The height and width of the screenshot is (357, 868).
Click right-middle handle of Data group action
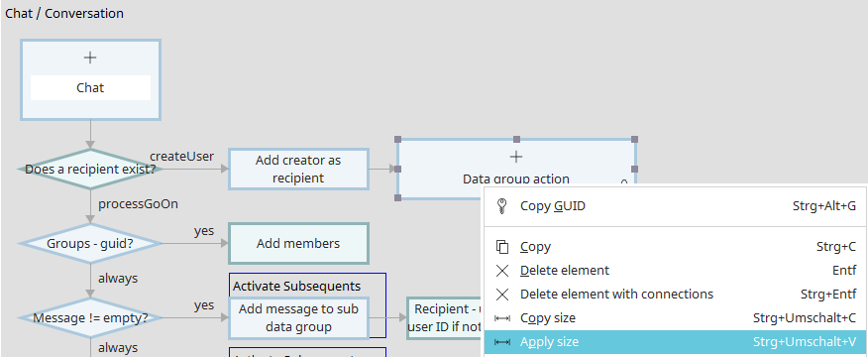[635, 169]
